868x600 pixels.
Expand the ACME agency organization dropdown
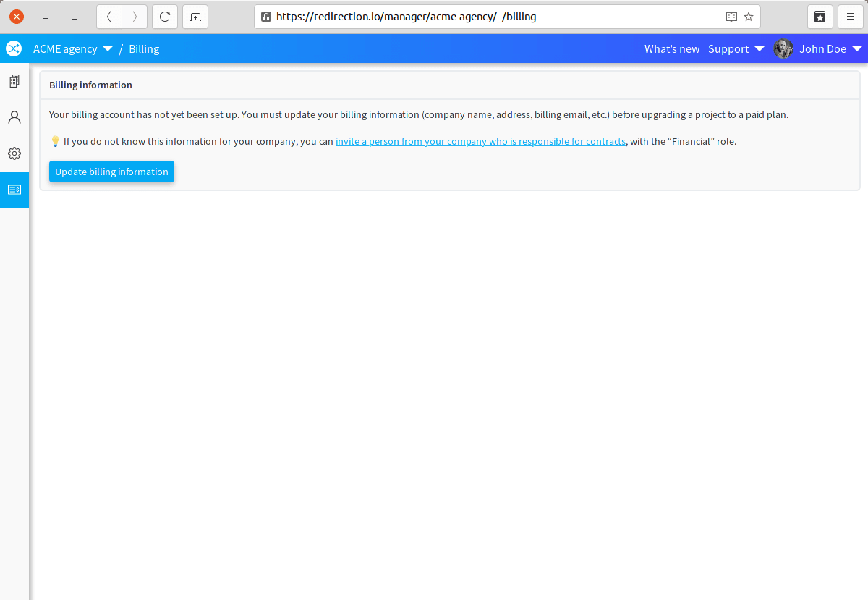72,49
